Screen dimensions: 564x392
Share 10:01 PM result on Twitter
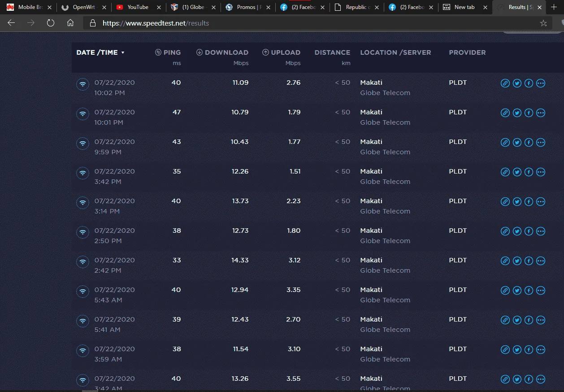click(517, 113)
